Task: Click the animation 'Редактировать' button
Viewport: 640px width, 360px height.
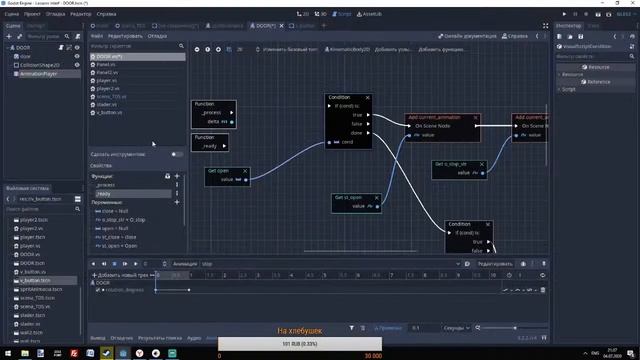Action: (495, 264)
